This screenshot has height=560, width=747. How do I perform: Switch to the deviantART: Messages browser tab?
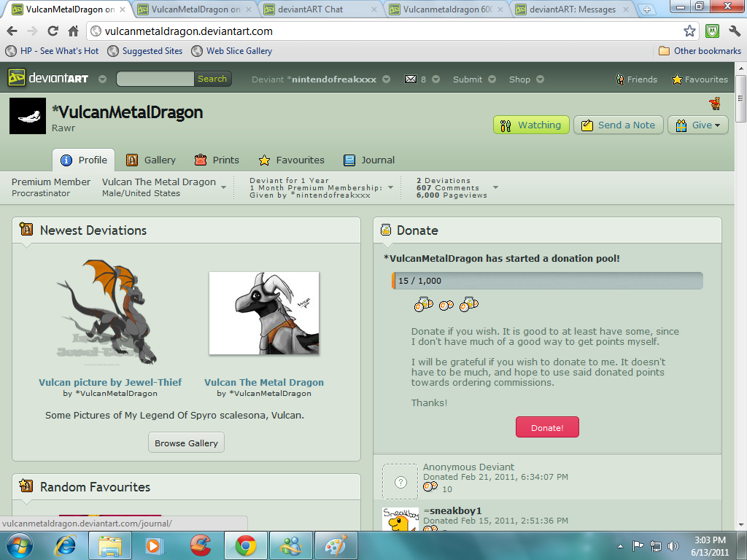tap(573, 9)
